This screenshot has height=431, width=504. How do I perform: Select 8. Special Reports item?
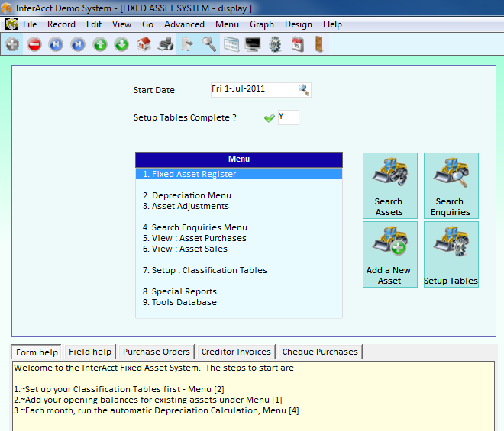(179, 291)
